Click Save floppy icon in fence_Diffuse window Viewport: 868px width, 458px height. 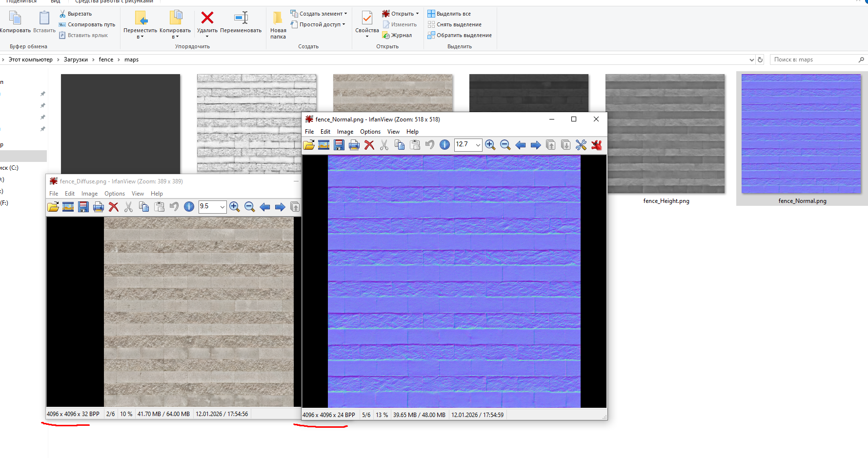point(83,207)
